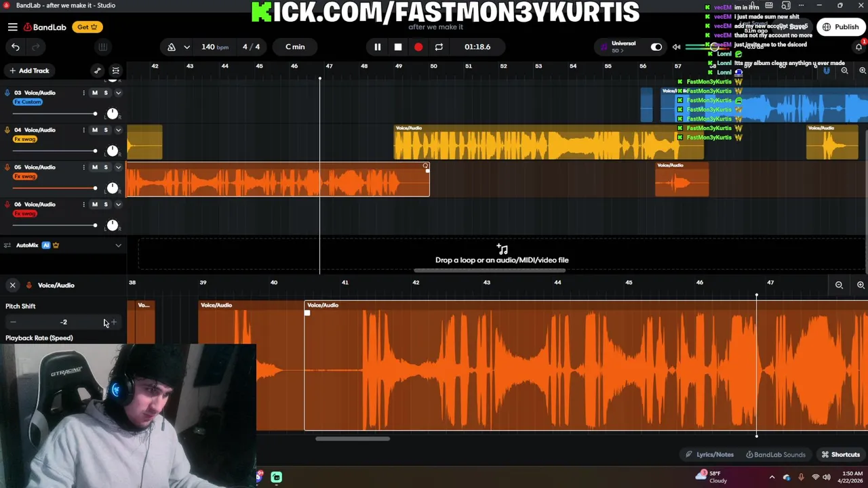Open Lyrics/Notes panel

click(709, 455)
